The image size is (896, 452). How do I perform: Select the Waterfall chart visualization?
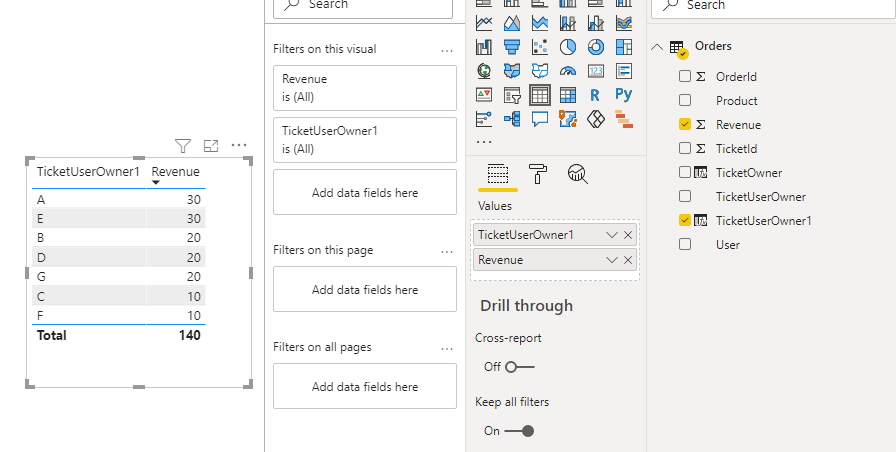coord(484,47)
